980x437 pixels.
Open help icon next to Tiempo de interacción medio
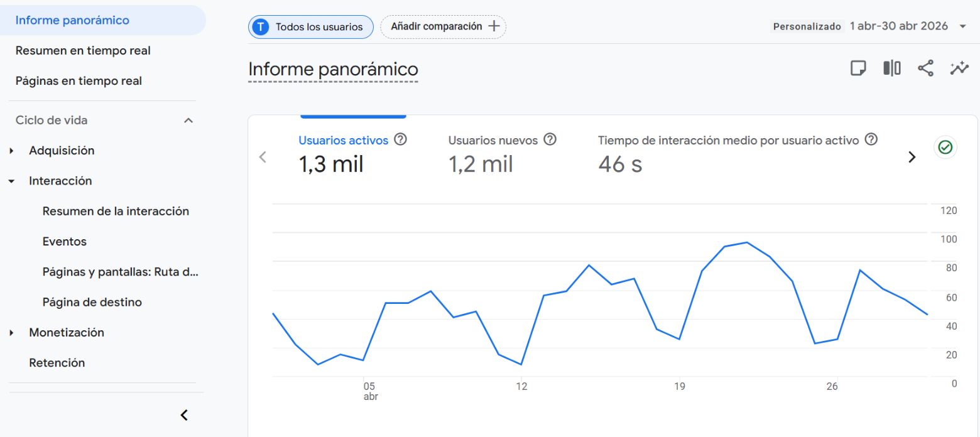[x=871, y=139]
